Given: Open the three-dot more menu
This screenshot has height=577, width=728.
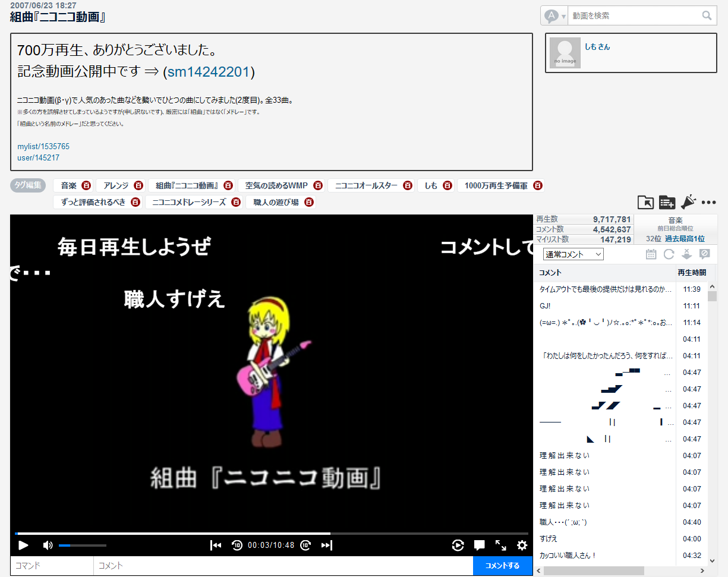Looking at the screenshot, I should click(708, 203).
